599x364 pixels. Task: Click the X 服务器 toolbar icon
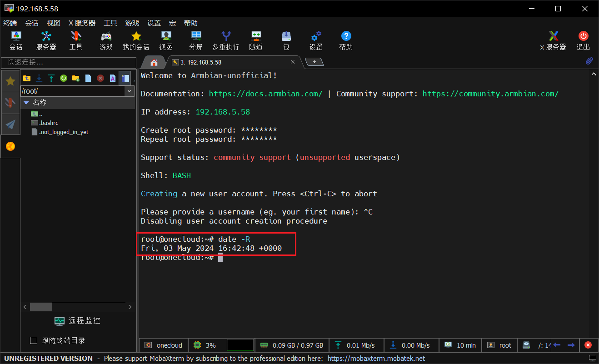coord(553,40)
